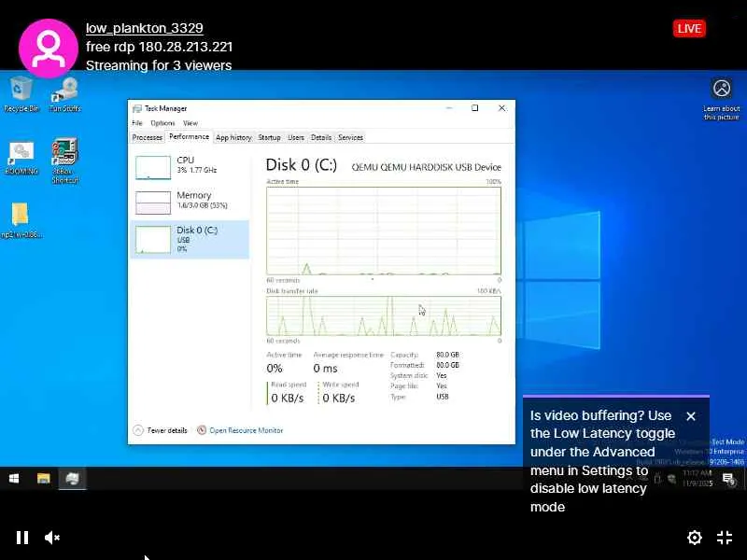Open low_plankton_3329 channel link
Viewport: 747px width, 560px height.
(x=145, y=28)
